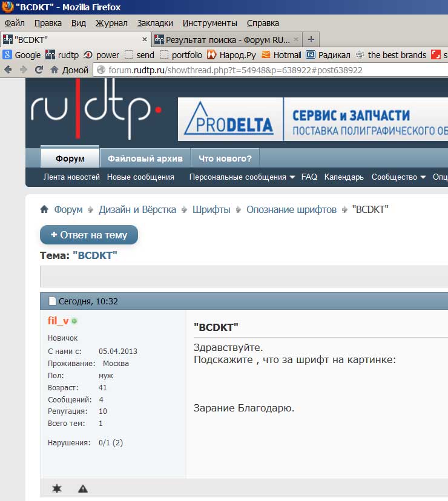Viewport: 448px width, 501px height.
Task: Select the Форум navigation tab
Action: point(70,158)
